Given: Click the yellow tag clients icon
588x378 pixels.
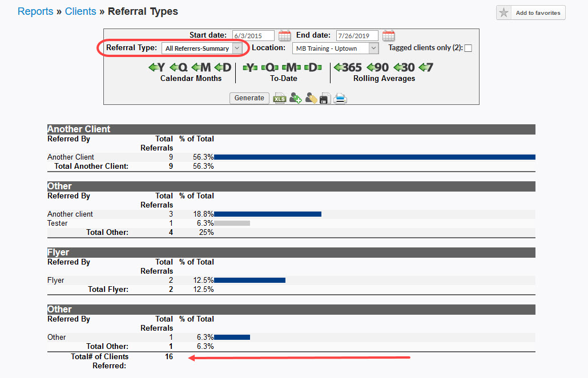Looking at the screenshot, I should coord(311,98).
